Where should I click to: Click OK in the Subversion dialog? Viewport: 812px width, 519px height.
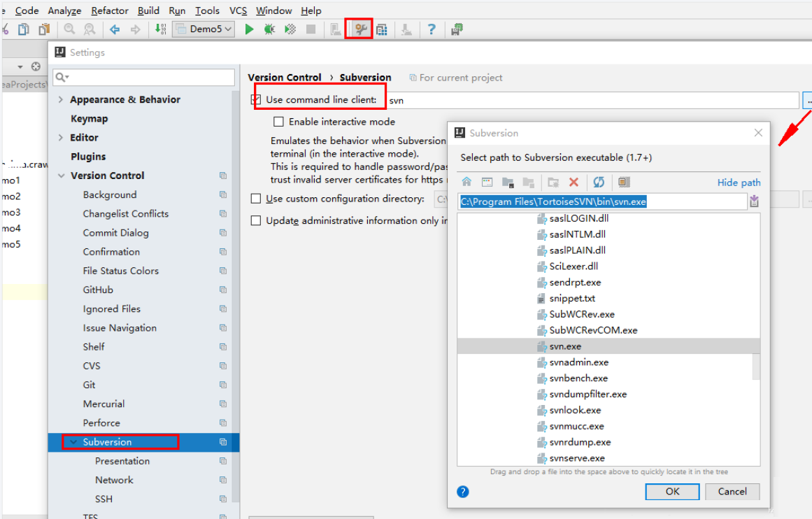672,492
